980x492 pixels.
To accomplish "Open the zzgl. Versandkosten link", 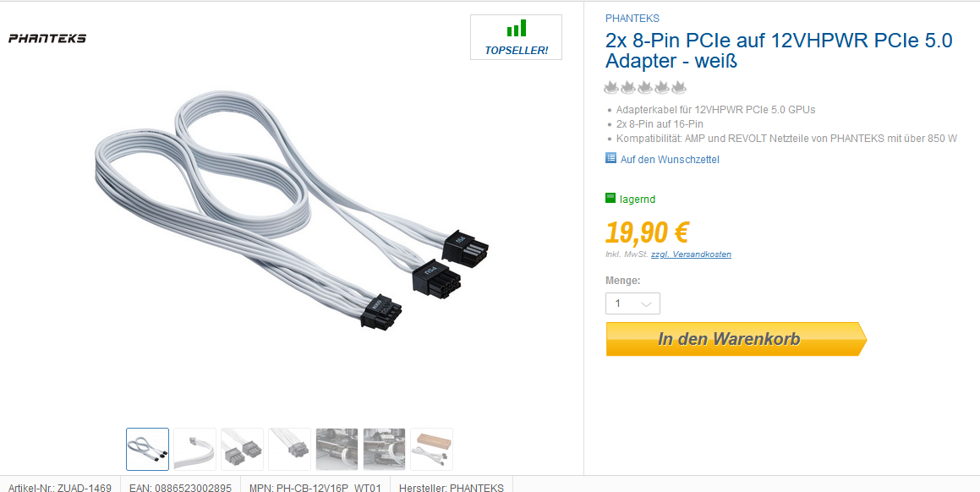I will tap(692, 254).
